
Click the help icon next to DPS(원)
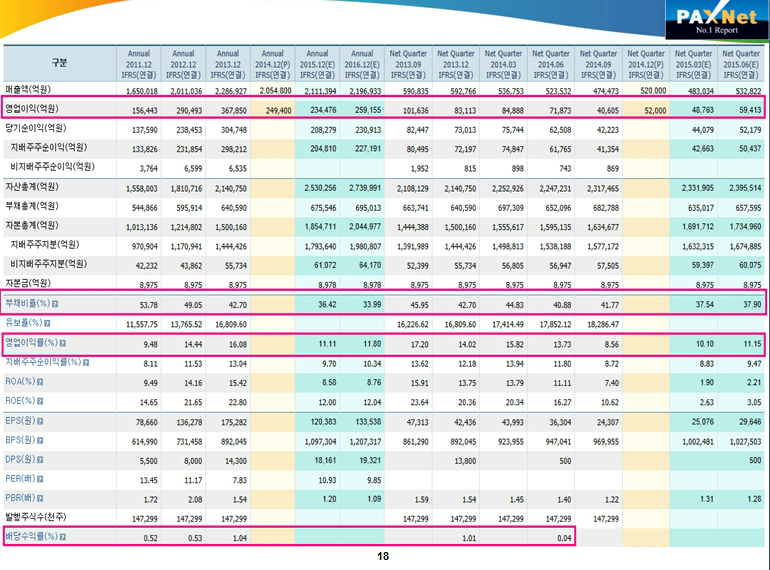pyautogui.click(x=40, y=460)
